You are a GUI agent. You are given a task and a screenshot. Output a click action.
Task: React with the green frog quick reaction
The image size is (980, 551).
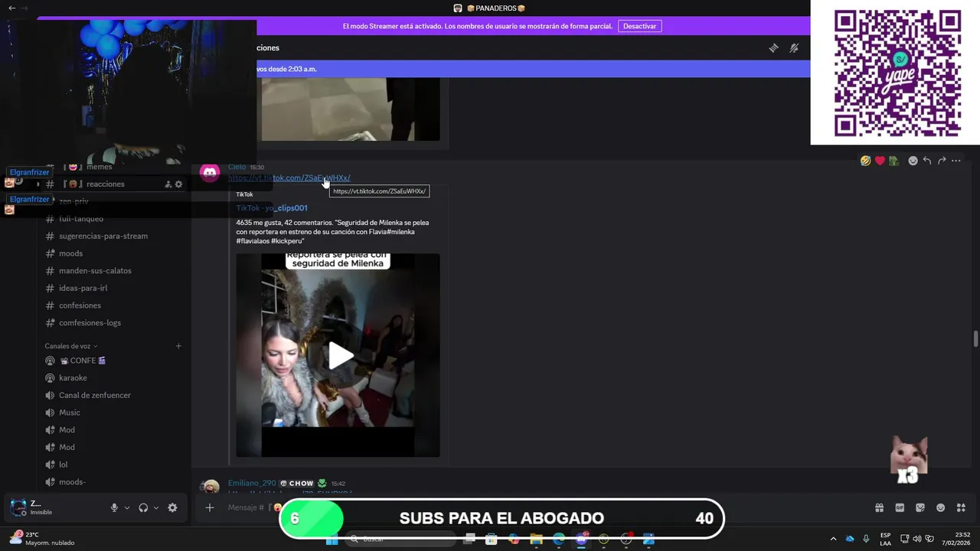tap(893, 161)
